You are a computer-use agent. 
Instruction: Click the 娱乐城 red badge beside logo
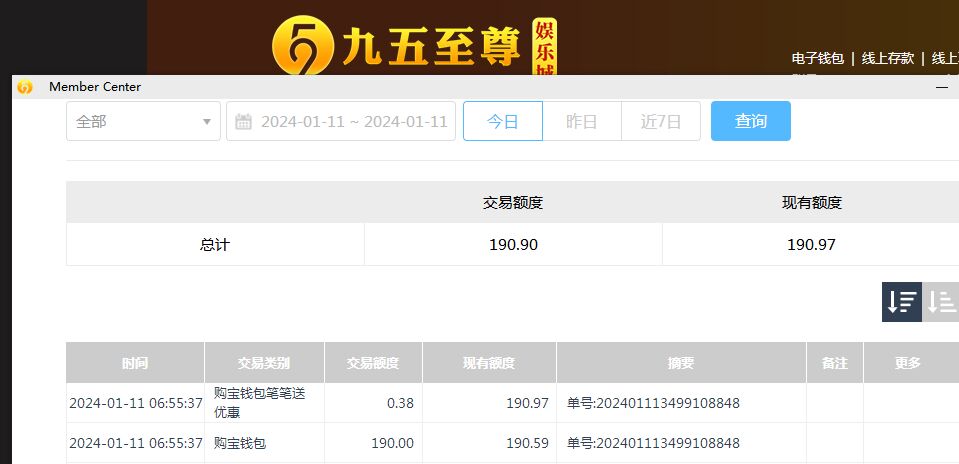545,46
